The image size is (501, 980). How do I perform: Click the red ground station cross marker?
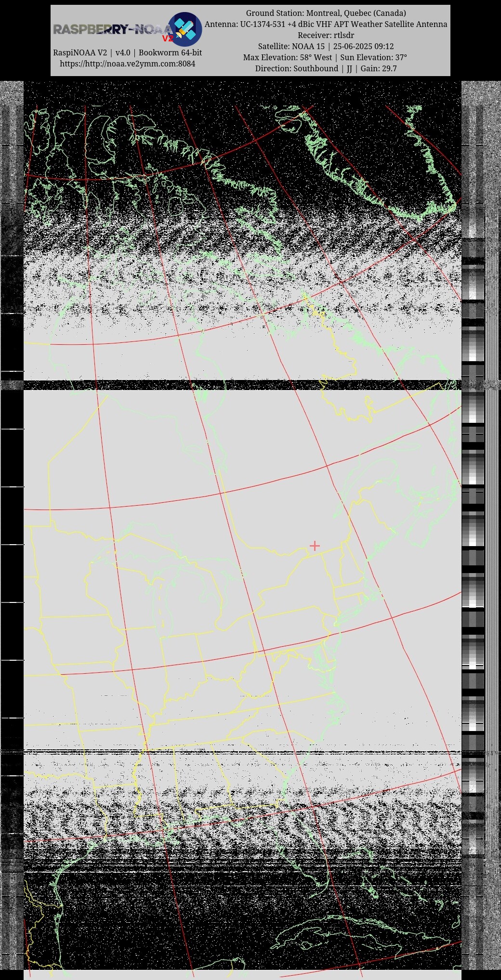tap(315, 546)
